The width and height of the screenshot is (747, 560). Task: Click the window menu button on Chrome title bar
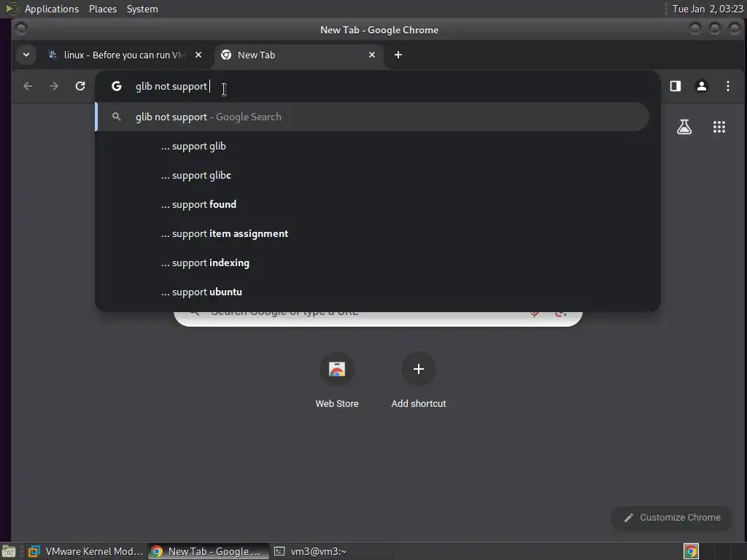tap(21, 29)
